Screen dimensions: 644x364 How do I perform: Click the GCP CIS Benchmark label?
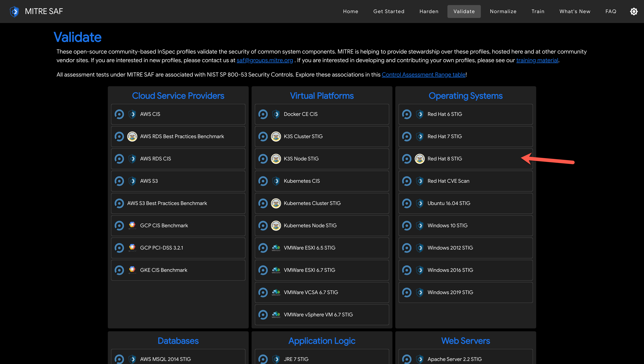[x=164, y=225]
